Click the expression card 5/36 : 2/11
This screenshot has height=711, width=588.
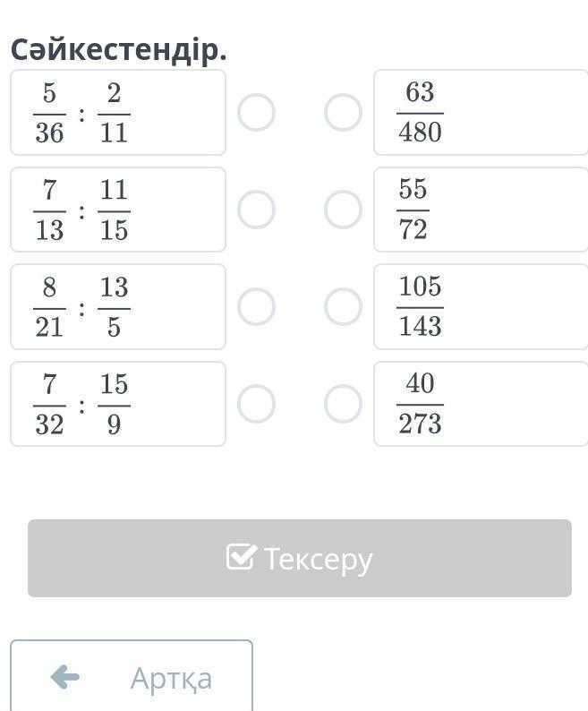pyautogui.click(x=117, y=113)
